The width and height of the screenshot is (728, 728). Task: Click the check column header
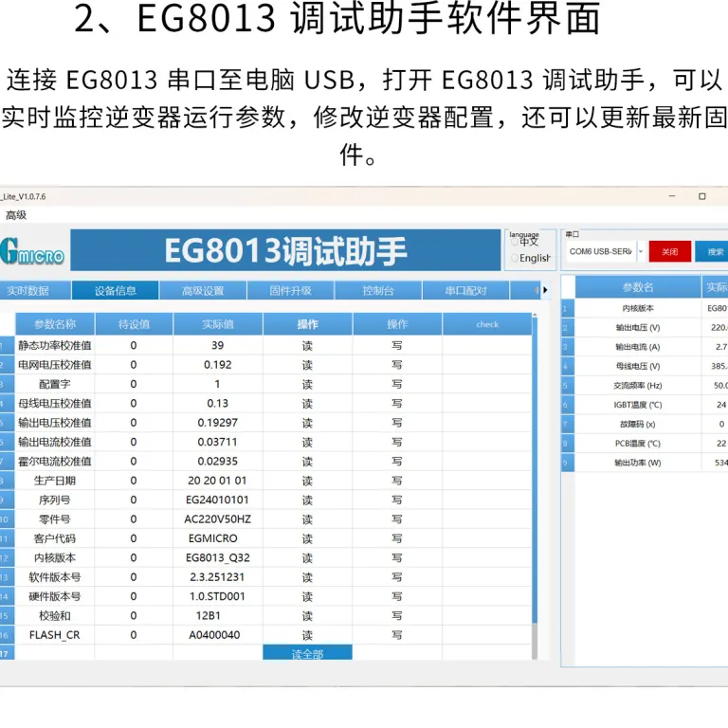click(487, 324)
